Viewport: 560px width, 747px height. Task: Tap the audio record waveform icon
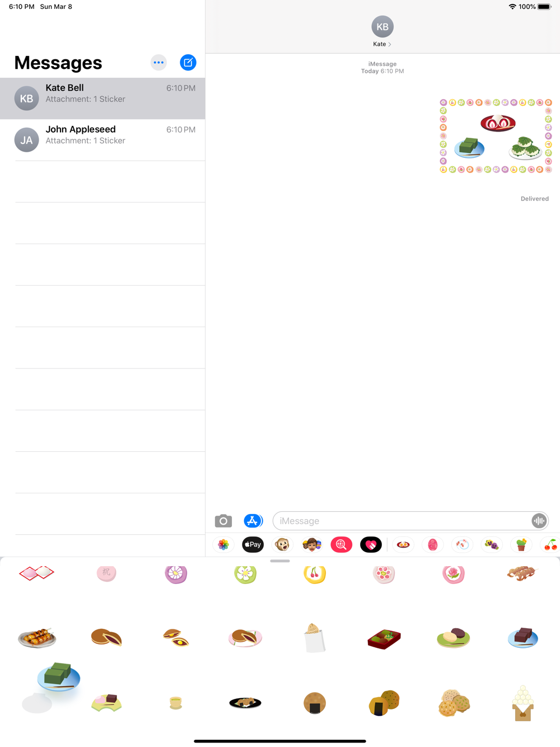(x=539, y=521)
